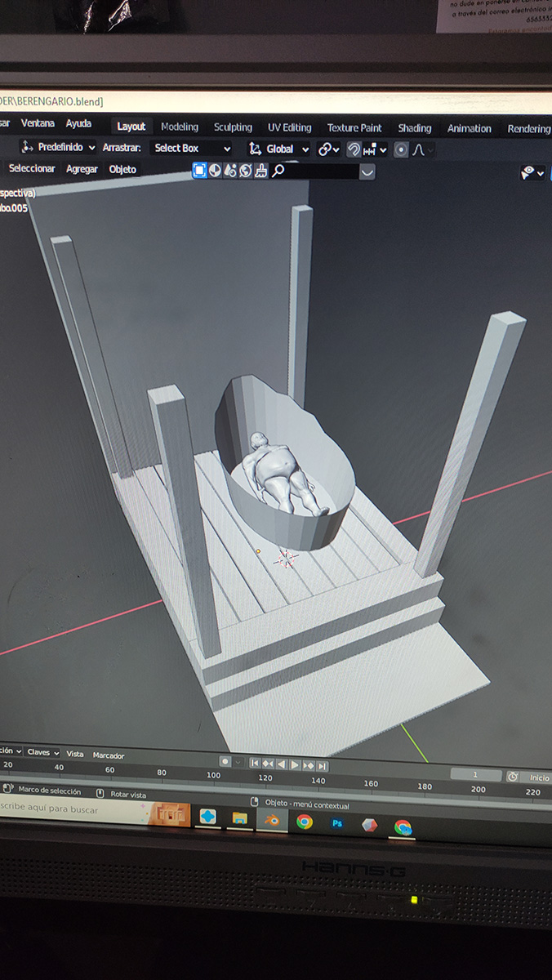Click the Marcador button in timeline
The width and height of the screenshot is (552, 980).
(109, 755)
